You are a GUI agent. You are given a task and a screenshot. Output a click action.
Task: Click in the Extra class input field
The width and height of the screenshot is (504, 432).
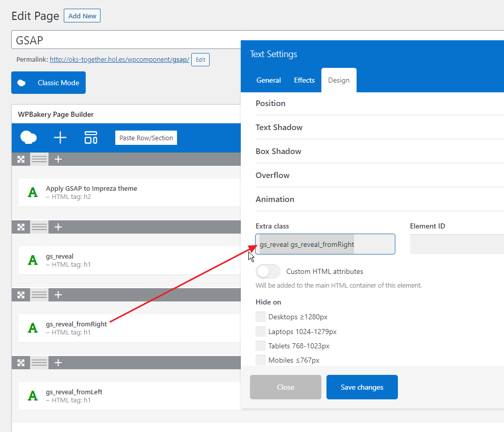[325, 244]
